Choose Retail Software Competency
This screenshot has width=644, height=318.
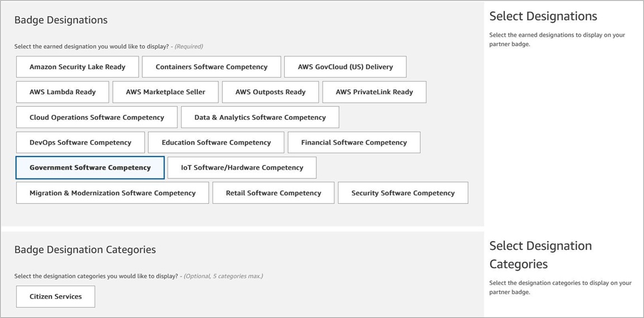274,193
